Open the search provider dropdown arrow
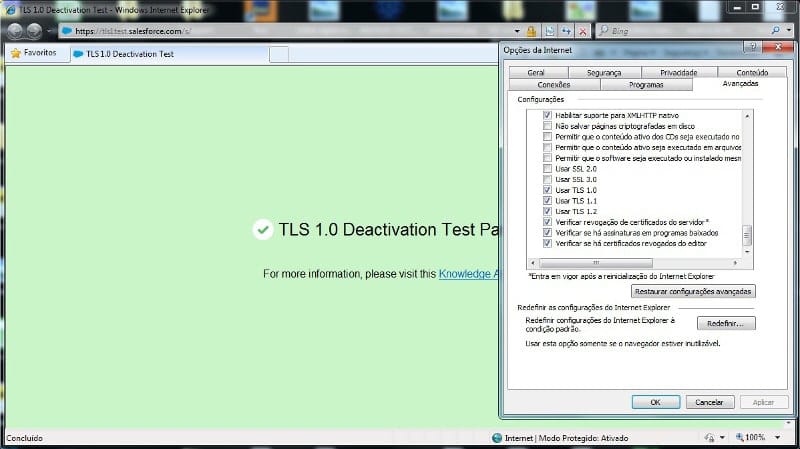This screenshot has width=800, height=449. tap(789, 31)
